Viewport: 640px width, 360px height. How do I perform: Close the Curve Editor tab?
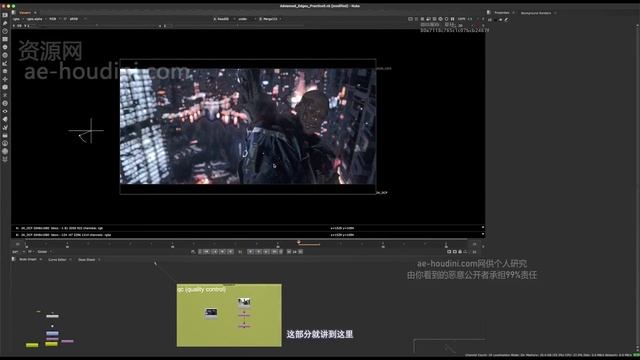70,260
